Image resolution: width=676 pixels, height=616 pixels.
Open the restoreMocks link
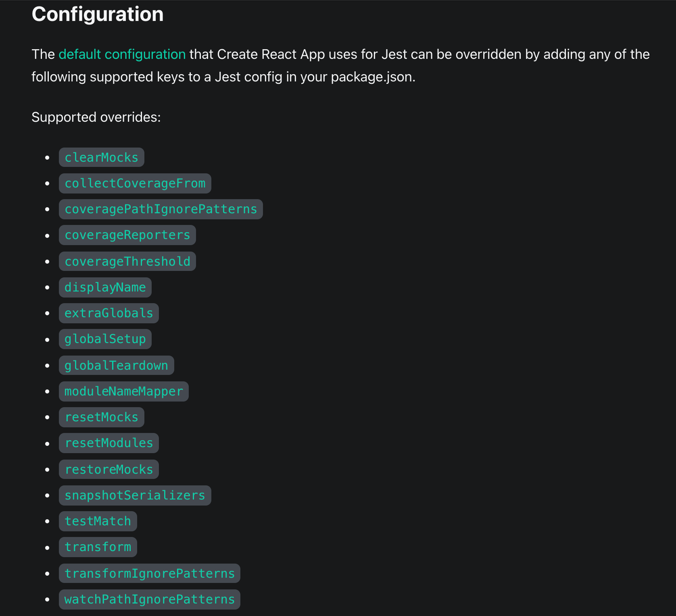(x=109, y=469)
